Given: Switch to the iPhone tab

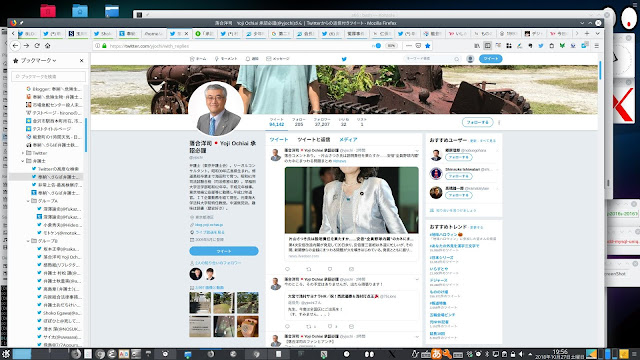Looking at the screenshot, I should 153,33.
